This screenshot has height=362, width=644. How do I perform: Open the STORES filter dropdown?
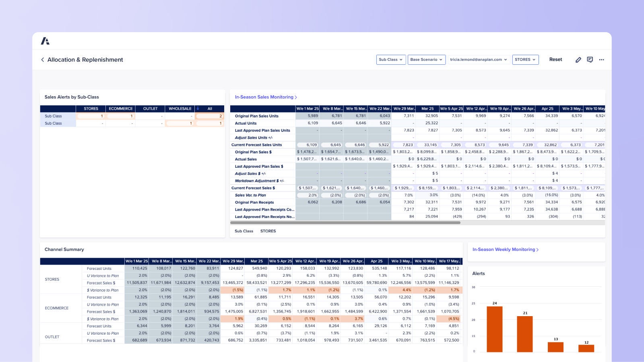coord(525,60)
